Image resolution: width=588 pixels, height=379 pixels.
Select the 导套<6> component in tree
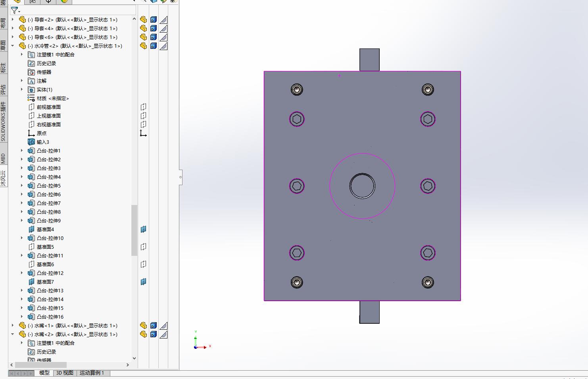click(68, 37)
